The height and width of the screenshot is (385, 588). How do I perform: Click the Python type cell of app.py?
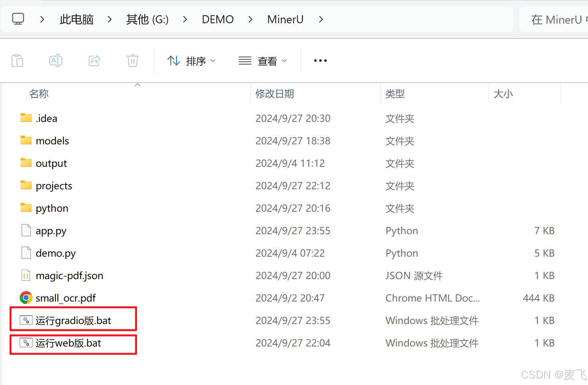coord(402,231)
